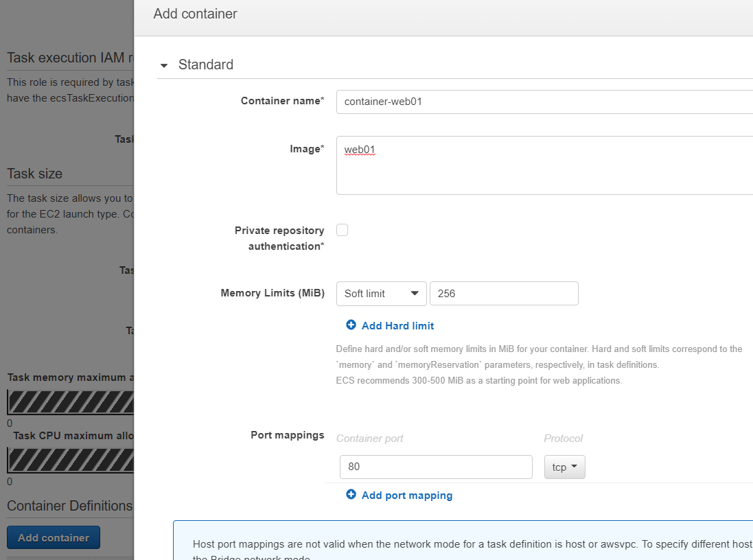Click the Task CPU maximum allocation bar
The width and height of the screenshot is (753, 560).
coord(70,459)
